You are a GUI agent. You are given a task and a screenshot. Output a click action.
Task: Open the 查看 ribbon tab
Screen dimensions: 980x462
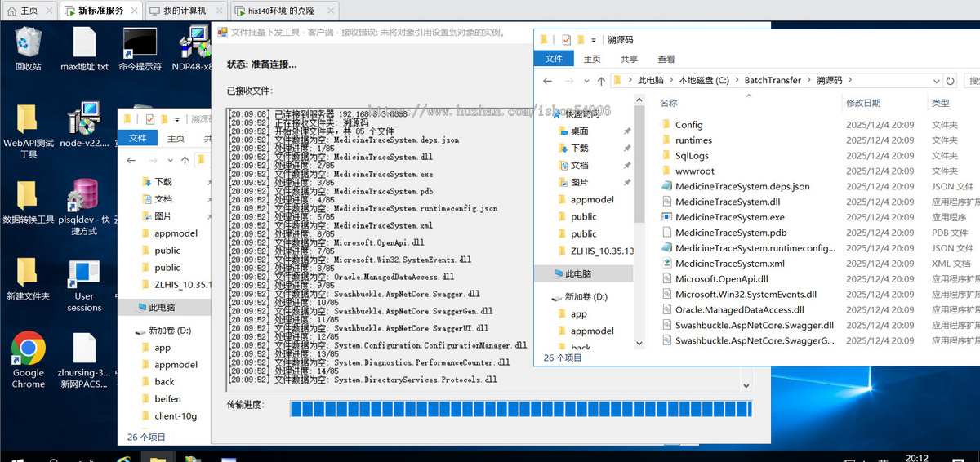tap(666, 59)
